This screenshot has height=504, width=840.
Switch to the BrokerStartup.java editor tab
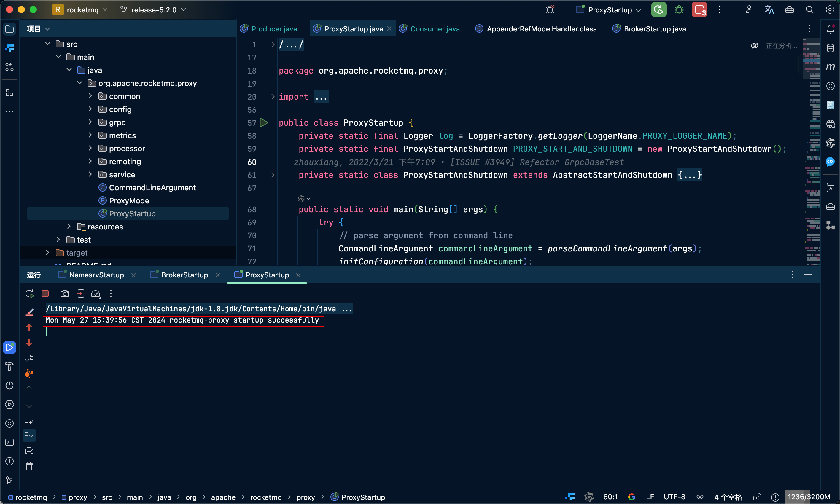tap(649, 29)
